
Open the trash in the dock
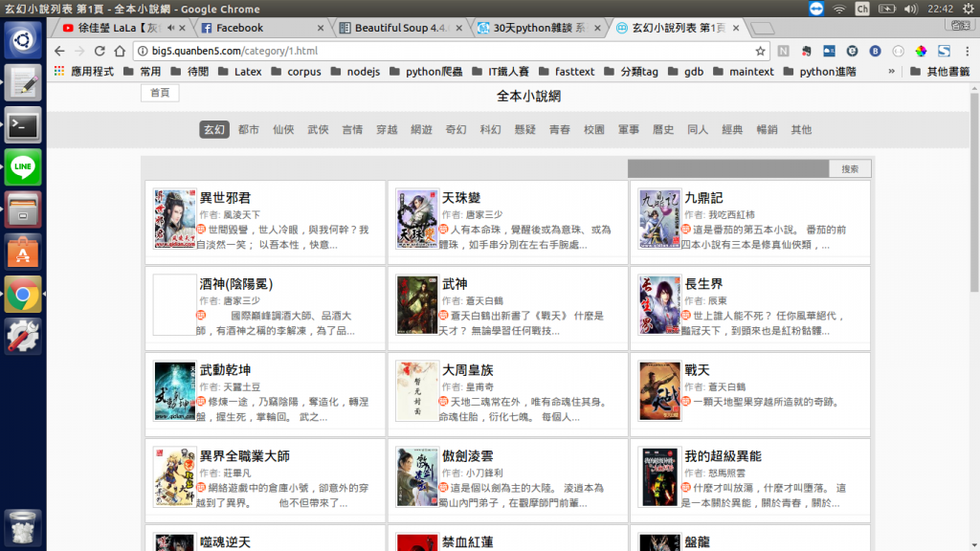click(23, 528)
